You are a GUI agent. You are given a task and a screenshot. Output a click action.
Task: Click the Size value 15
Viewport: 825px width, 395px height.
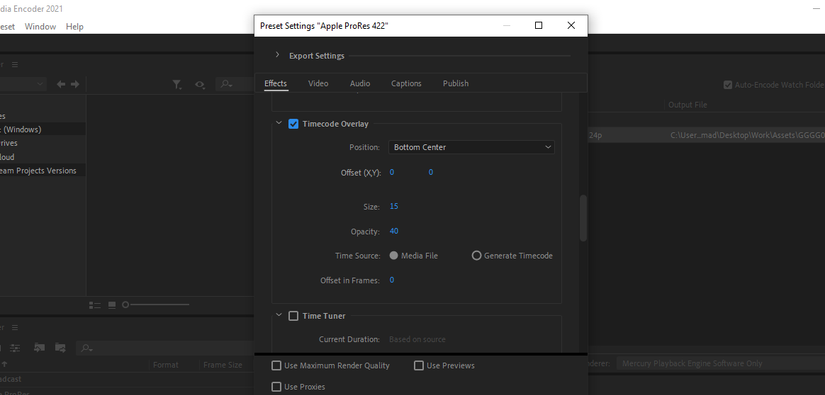394,207
